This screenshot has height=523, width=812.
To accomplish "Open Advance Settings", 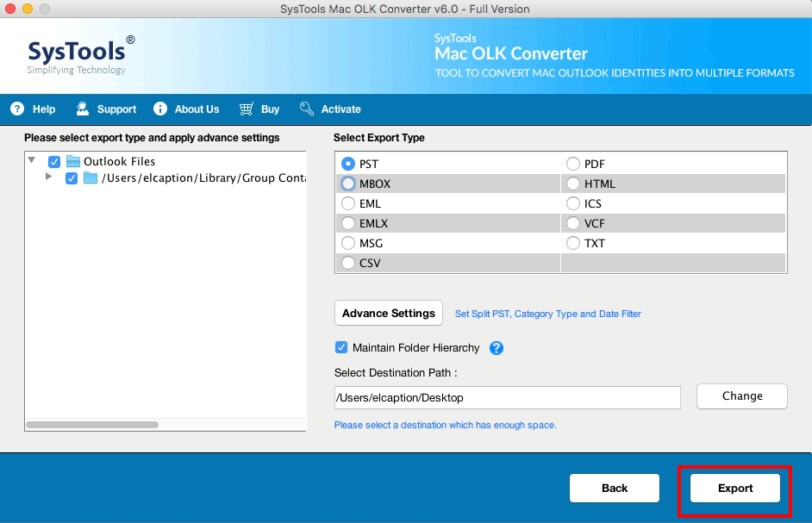I will (x=389, y=314).
